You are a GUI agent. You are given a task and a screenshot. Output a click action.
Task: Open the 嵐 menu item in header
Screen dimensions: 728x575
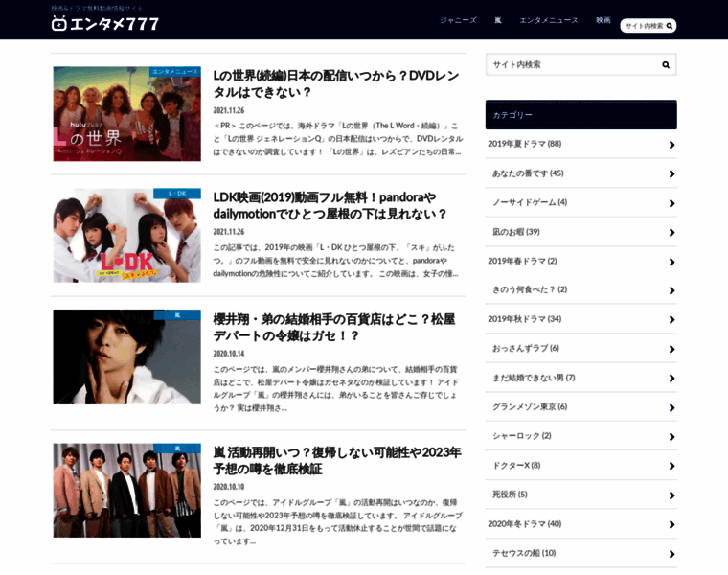point(498,20)
